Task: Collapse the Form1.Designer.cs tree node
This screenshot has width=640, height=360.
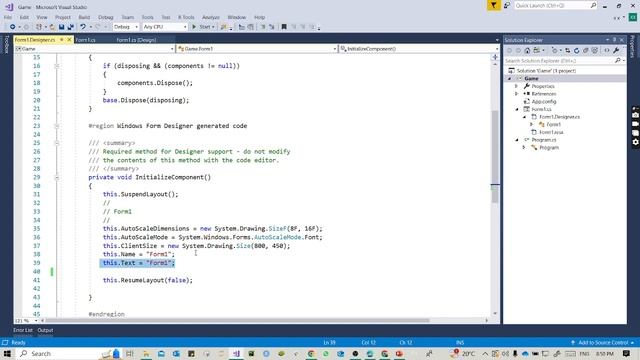Action: coord(524,117)
